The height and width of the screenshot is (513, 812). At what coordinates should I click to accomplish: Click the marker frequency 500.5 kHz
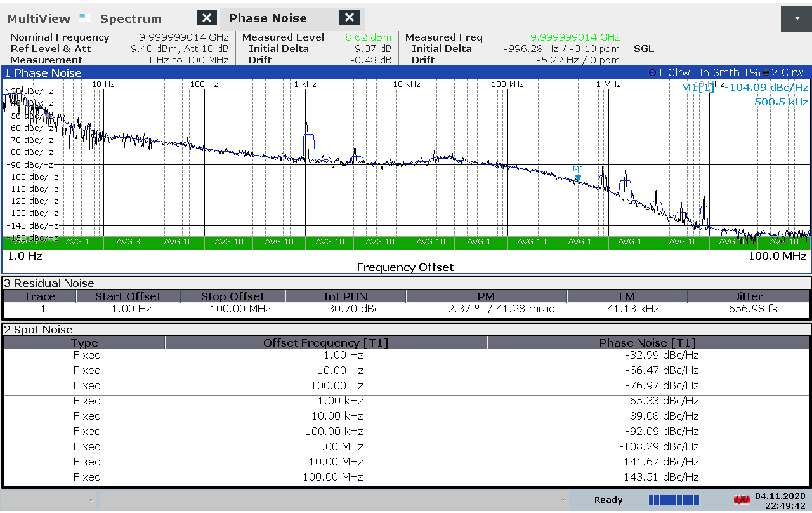pos(781,102)
